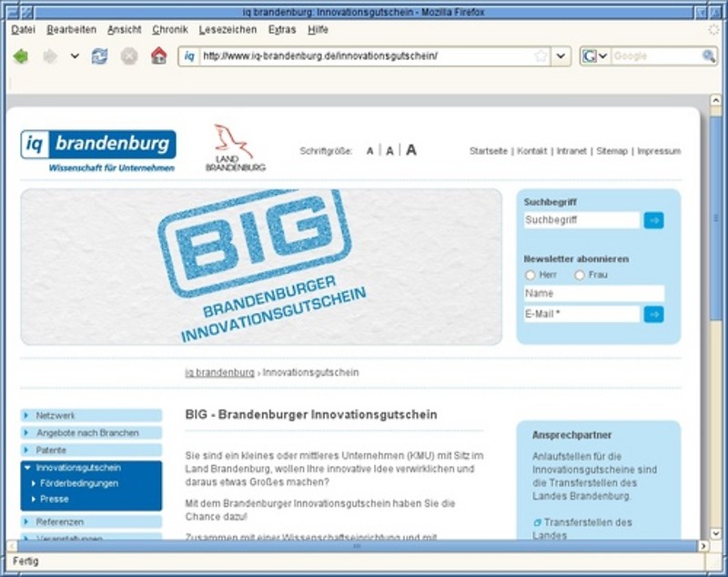Go to the Home page icon
This screenshot has height=577, width=728.
tap(158, 56)
